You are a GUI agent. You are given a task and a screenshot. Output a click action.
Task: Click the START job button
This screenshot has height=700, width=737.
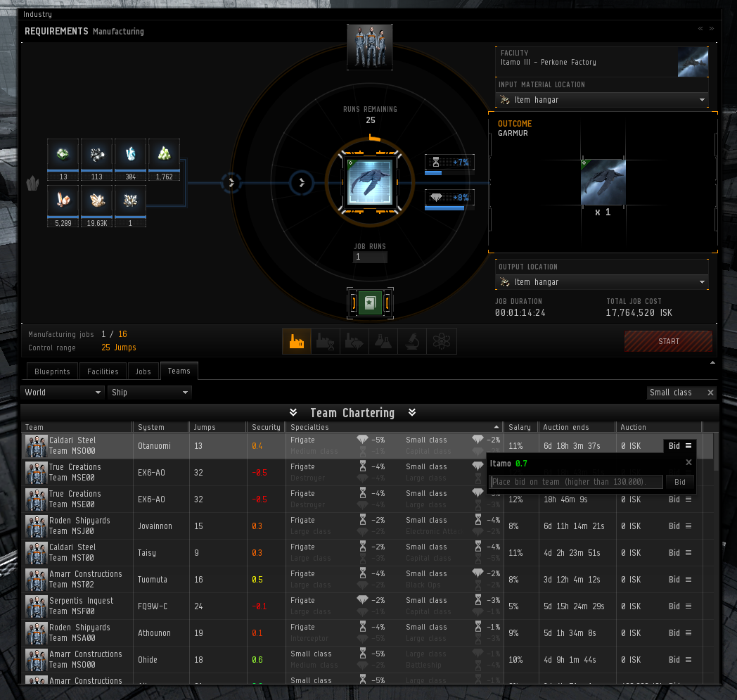[668, 341]
